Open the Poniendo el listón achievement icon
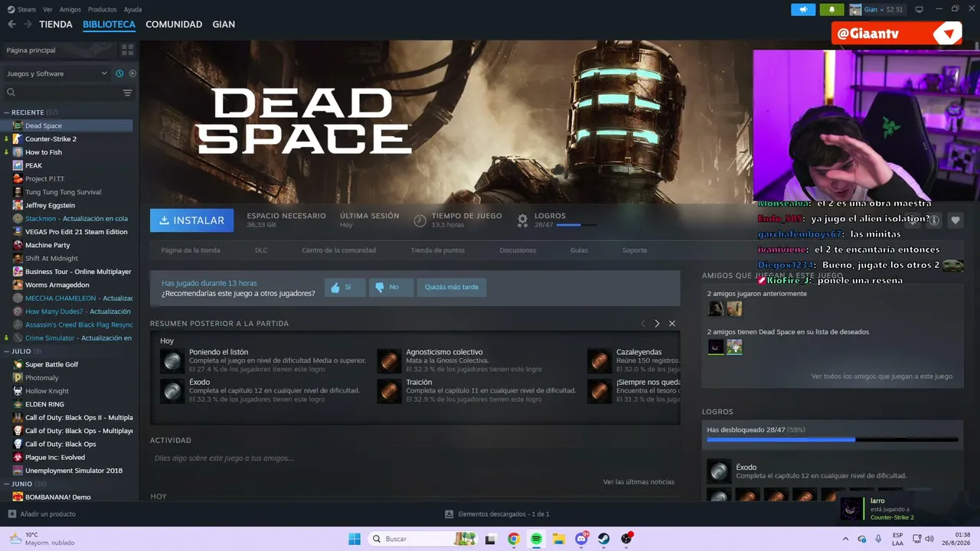 pos(172,360)
